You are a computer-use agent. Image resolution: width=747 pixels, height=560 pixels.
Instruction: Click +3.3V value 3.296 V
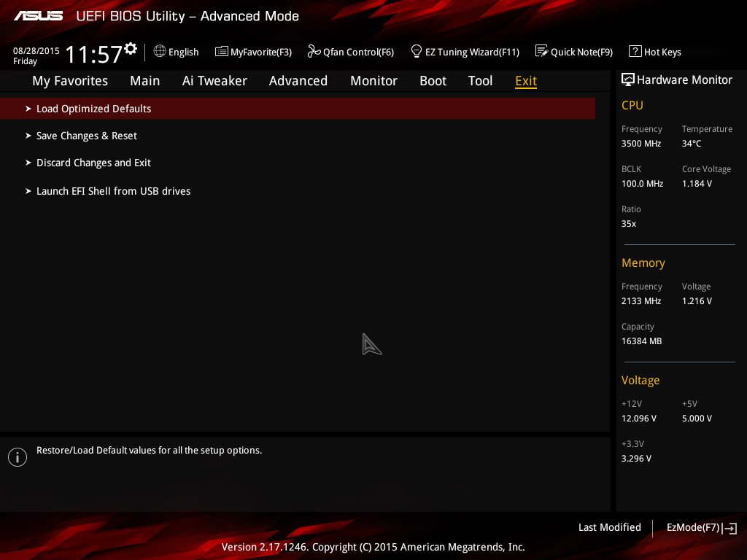(x=636, y=458)
